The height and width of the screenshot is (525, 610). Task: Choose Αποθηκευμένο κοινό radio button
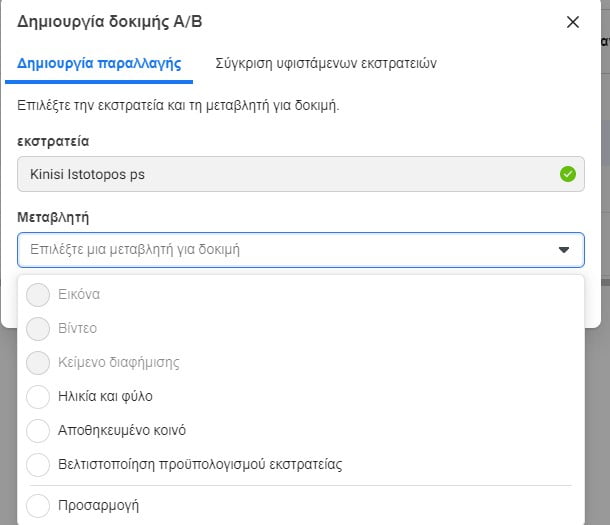click(38, 431)
